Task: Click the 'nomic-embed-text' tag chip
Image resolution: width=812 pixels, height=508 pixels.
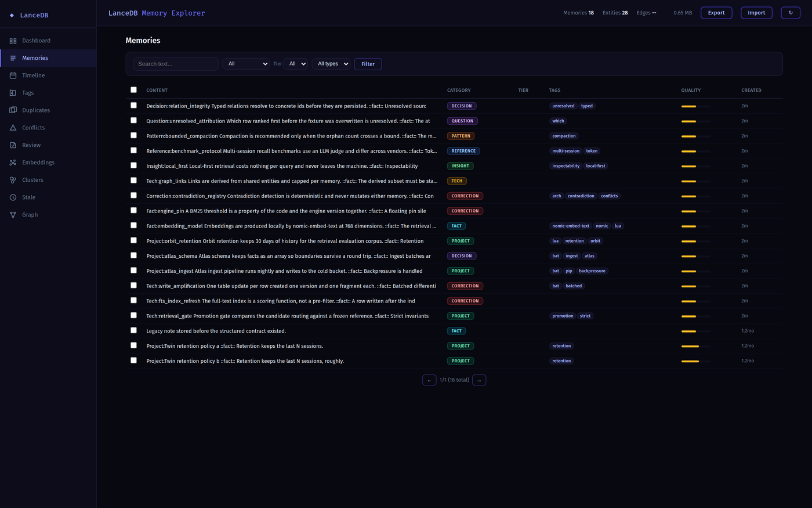Action: (x=571, y=226)
